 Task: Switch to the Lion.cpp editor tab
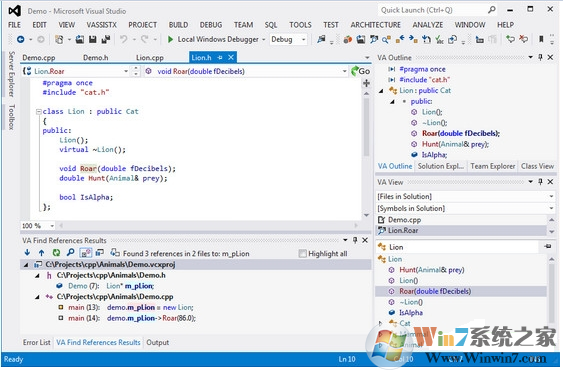coord(150,57)
